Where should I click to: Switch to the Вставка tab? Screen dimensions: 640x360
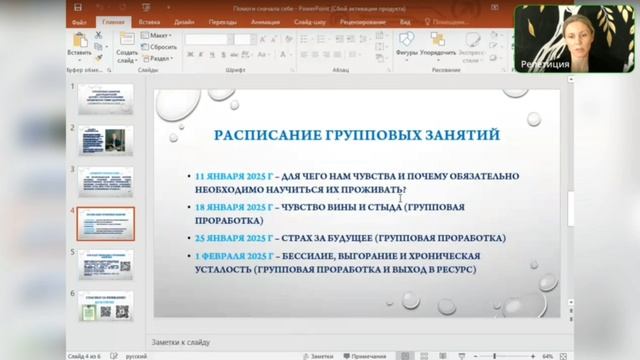coord(149,22)
